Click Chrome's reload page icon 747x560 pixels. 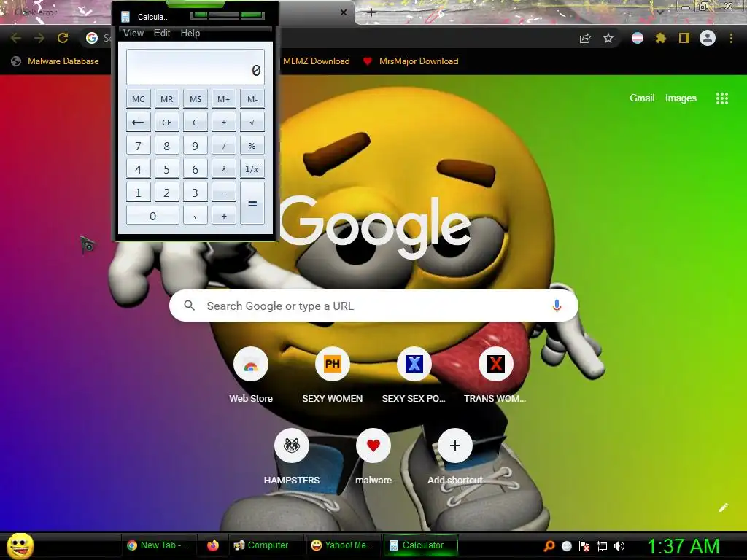coord(63,38)
